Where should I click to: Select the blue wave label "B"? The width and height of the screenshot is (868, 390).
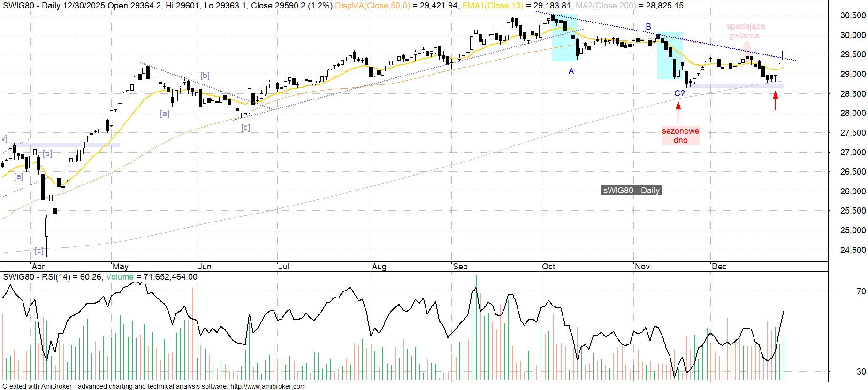click(x=648, y=27)
